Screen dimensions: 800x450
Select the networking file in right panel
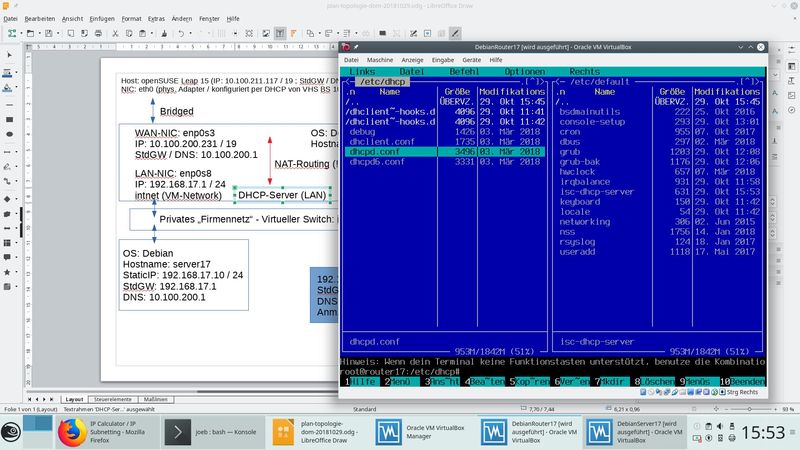(x=584, y=221)
